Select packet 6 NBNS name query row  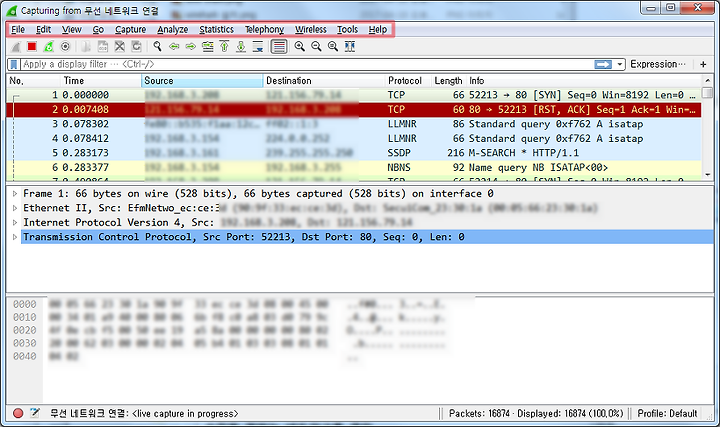(x=354, y=167)
